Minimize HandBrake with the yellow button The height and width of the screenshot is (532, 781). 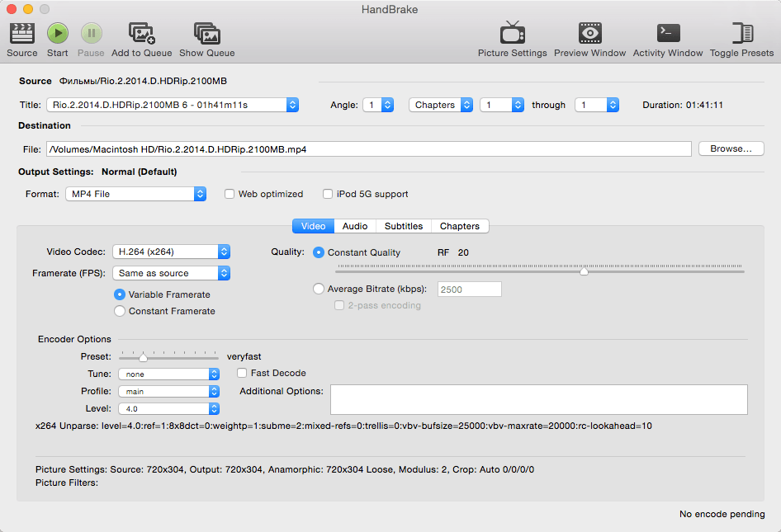click(x=28, y=9)
